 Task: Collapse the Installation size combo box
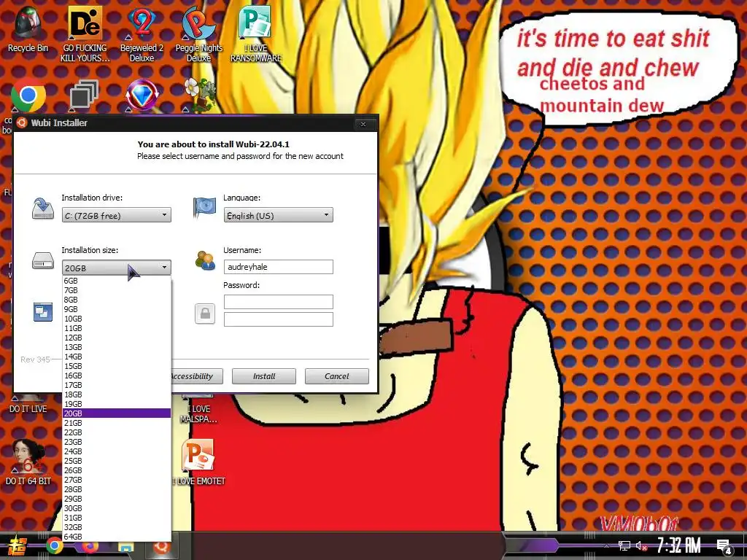(x=116, y=268)
